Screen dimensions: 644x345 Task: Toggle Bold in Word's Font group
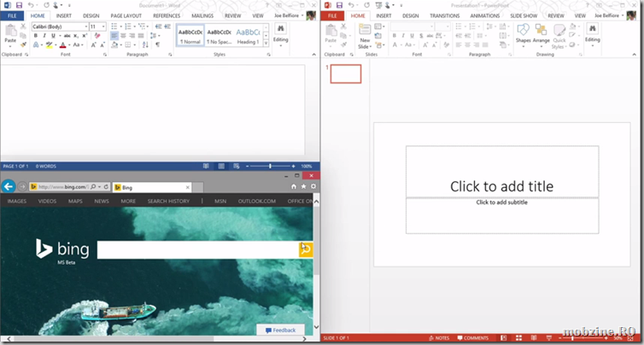(x=35, y=35)
